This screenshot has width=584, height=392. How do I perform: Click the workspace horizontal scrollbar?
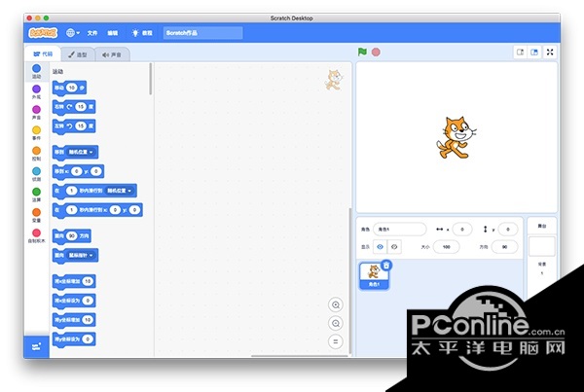pyautogui.click(x=300, y=356)
